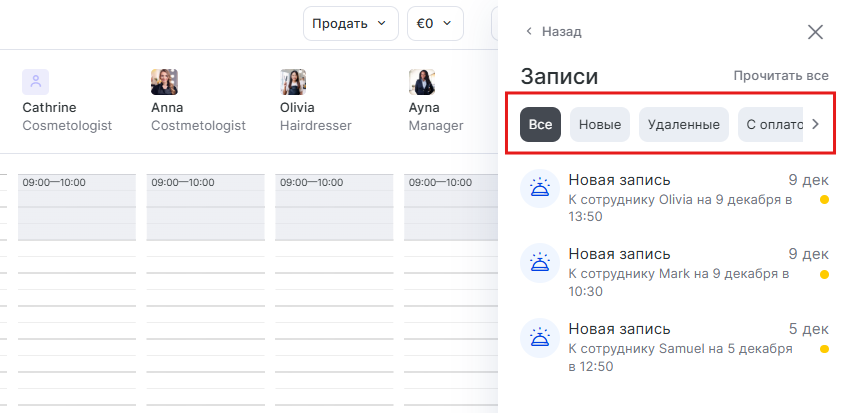Image resolution: width=845 pixels, height=413 pixels.
Task: Click Прочитать все to mark all read
Action: [780, 75]
